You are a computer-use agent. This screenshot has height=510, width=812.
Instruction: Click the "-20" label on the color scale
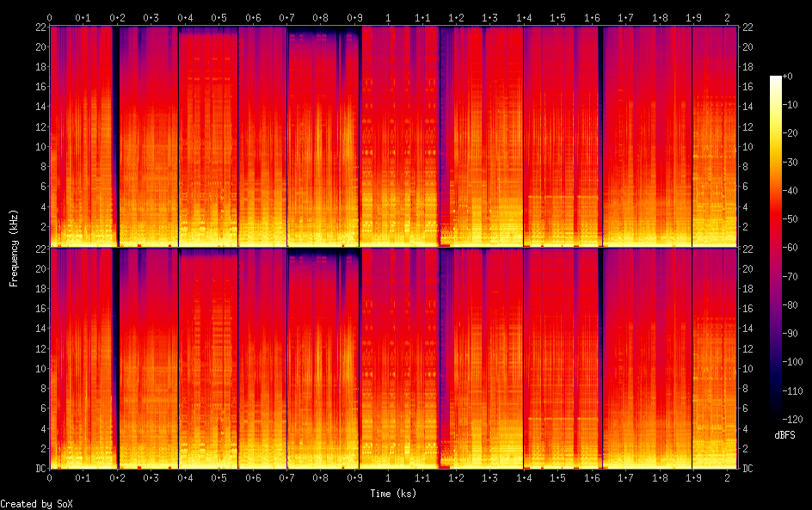[x=790, y=133]
